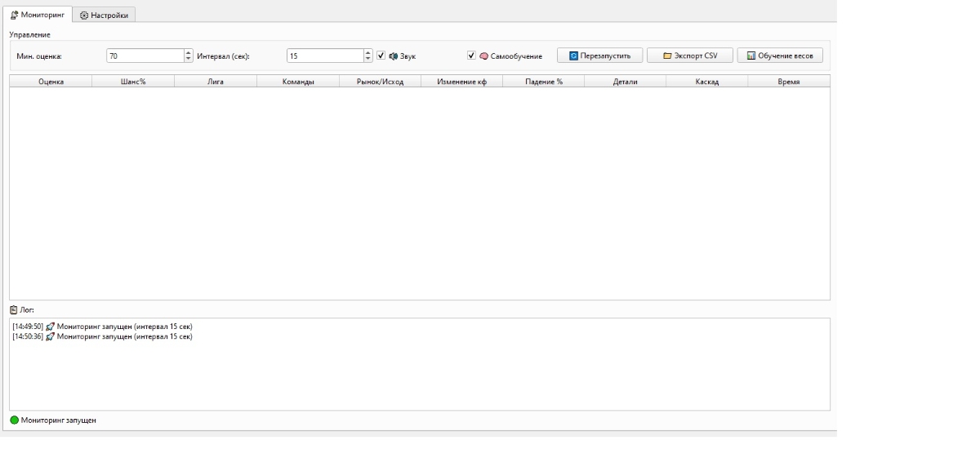The height and width of the screenshot is (476, 980).
Task: Sort by the Лига column header
Action: [216, 82]
